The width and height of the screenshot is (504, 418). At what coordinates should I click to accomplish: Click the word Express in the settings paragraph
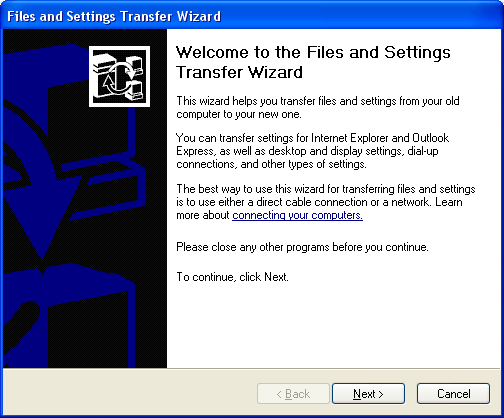pos(195,151)
